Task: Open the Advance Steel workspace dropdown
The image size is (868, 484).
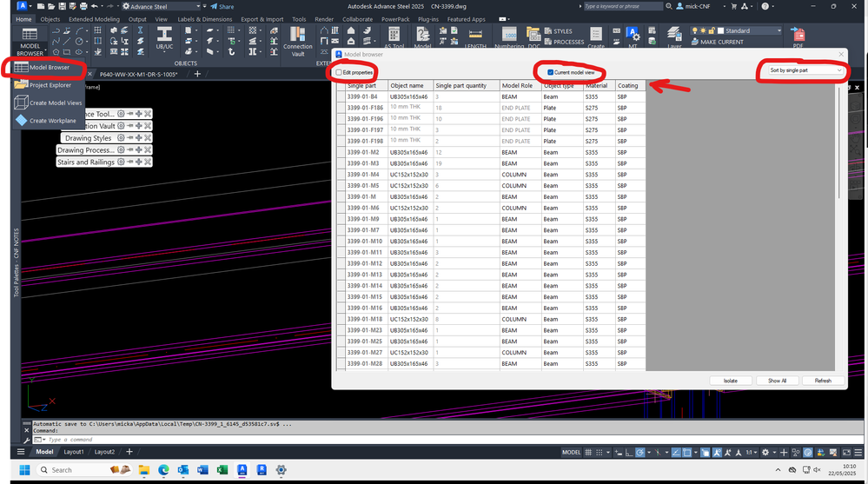Action: coord(161,6)
